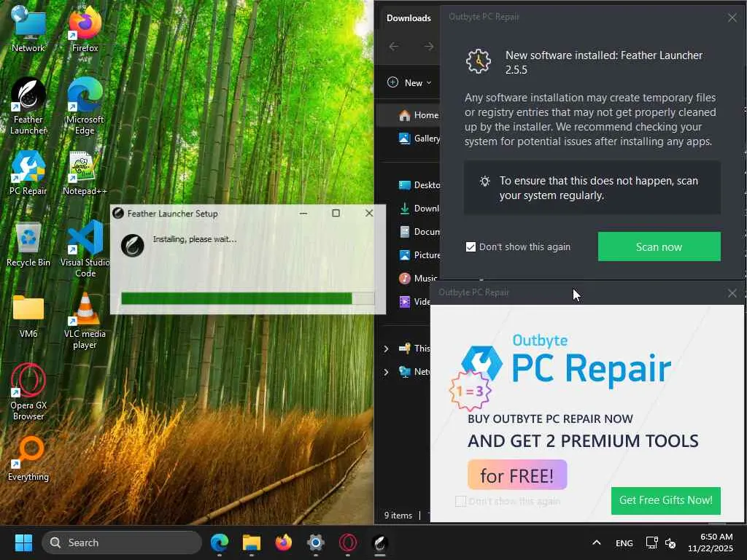
Task: Open the New dropdown in File Explorer
Action: click(x=409, y=82)
